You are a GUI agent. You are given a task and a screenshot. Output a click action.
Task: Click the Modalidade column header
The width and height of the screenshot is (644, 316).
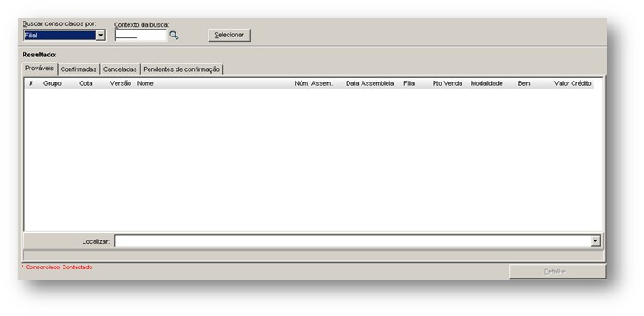click(487, 83)
